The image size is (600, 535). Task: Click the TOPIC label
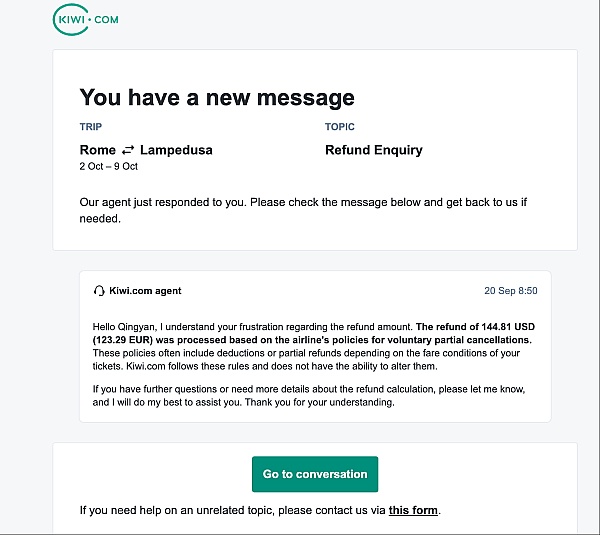340,127
